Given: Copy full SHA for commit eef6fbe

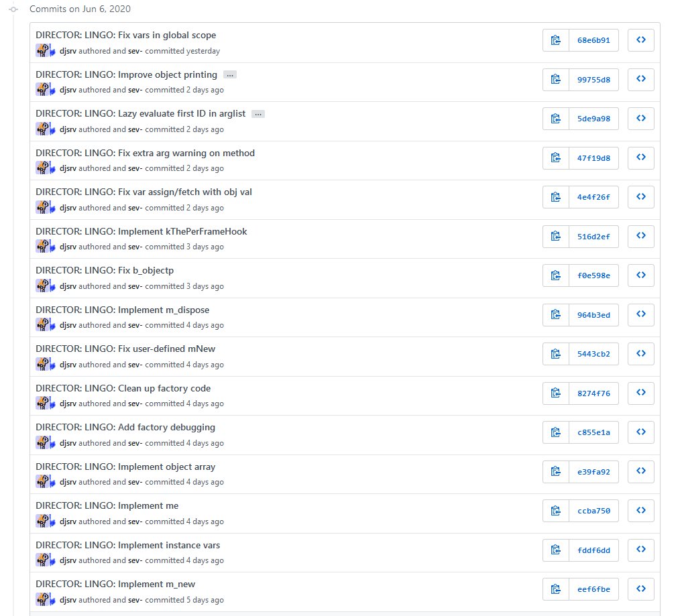Looking at the screenshot, I should pyautogui.click(x=556, y=589).
